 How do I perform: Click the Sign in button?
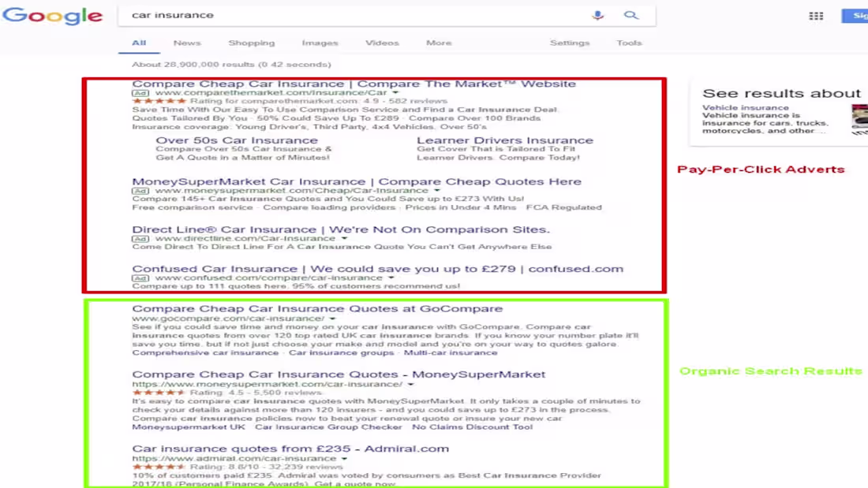[x=855, y=16]
